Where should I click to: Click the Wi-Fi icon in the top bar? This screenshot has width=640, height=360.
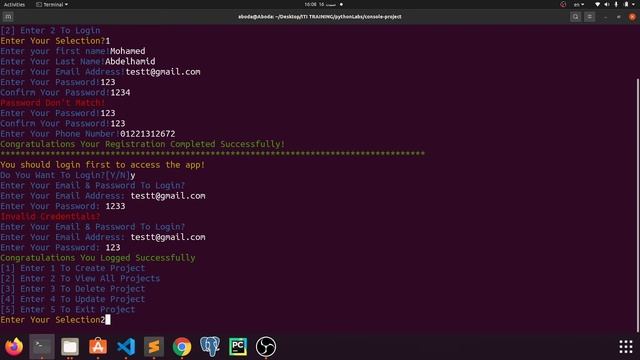pos(598,4)
